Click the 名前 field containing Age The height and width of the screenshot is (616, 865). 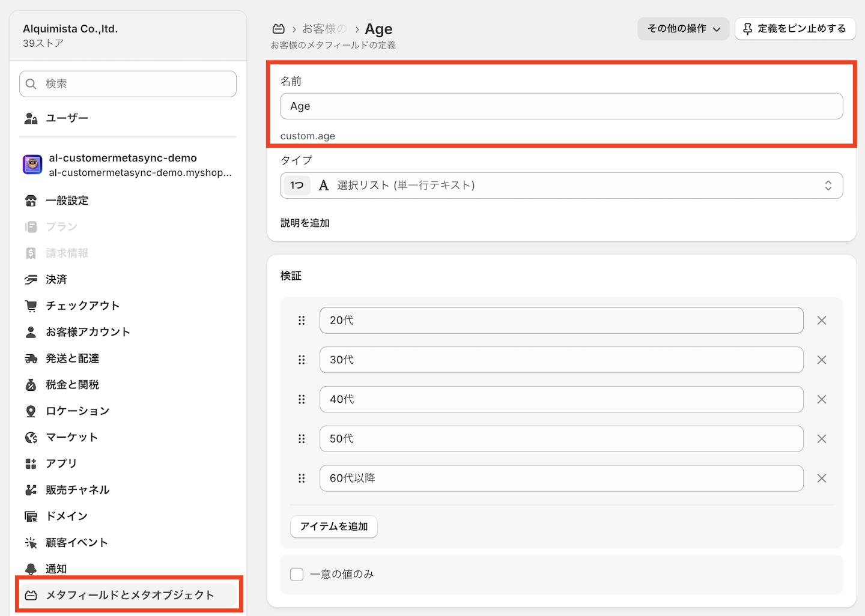pyautogui.click(x=561, y=106)
